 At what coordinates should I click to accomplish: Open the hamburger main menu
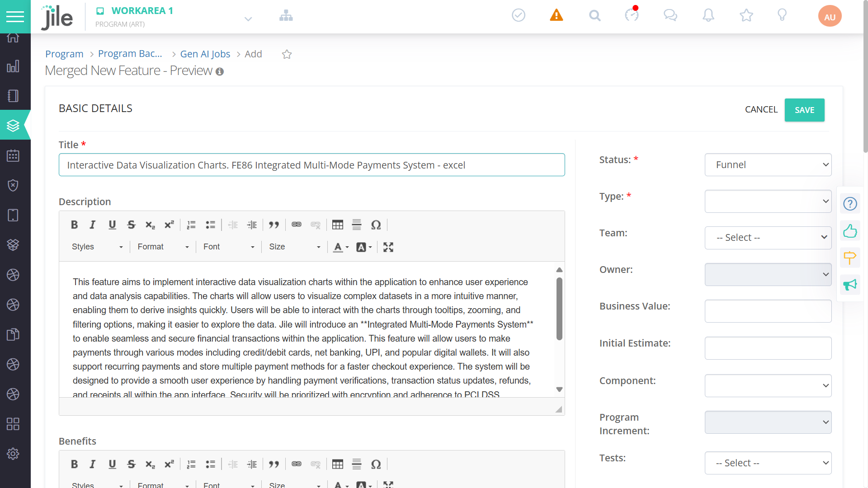click(15, 17)
